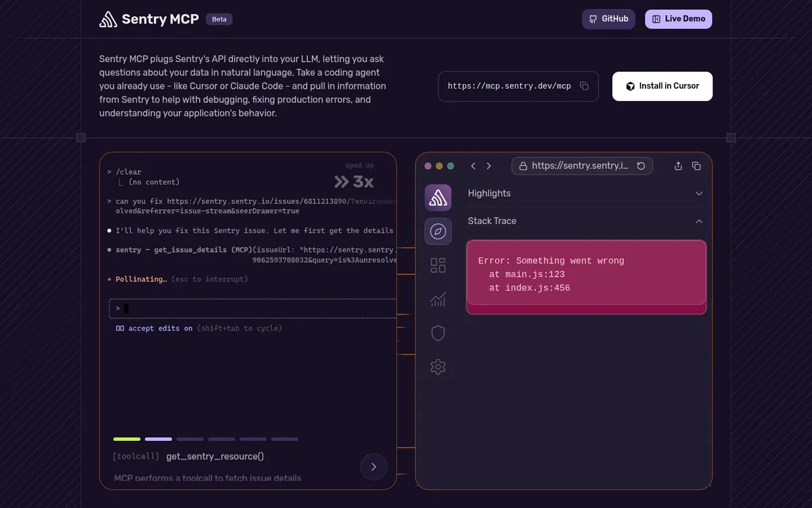Click the duplicate tabs icon

(x=696, y=166)
